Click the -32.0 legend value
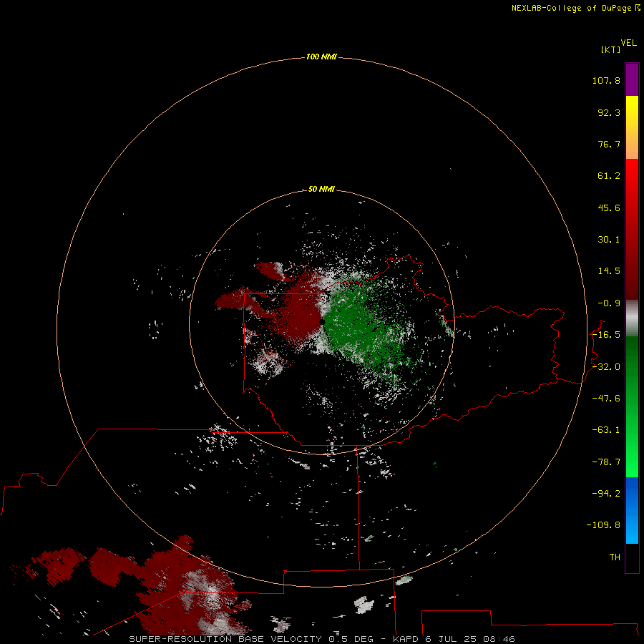Screen dimensions: 644x644 [x=606, y=367]
